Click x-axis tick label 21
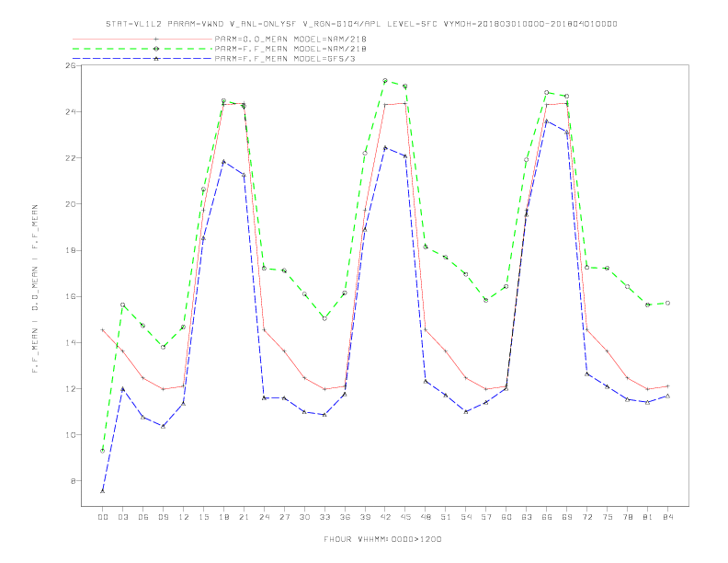This screenshot has height=563, width=728. [x=244, y=517]
